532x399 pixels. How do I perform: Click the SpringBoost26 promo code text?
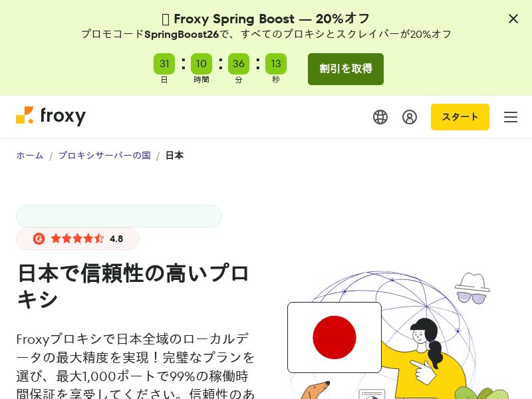click(x=182, y=35)
